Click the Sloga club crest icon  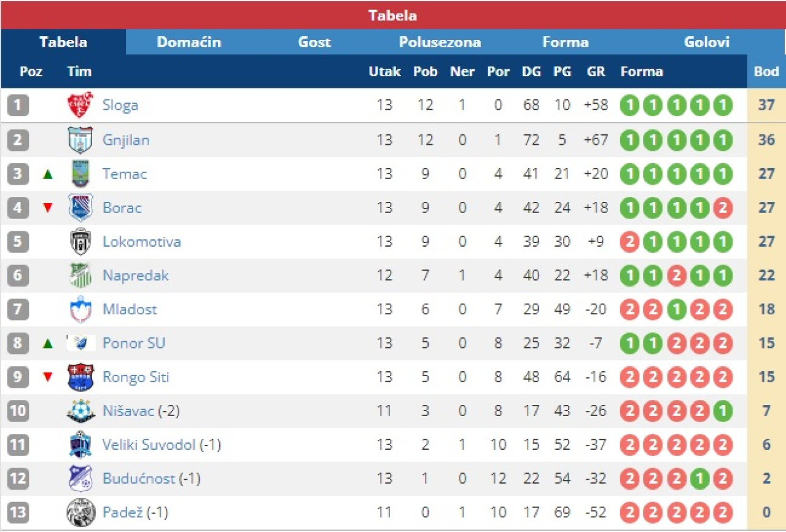coord(80,105)
